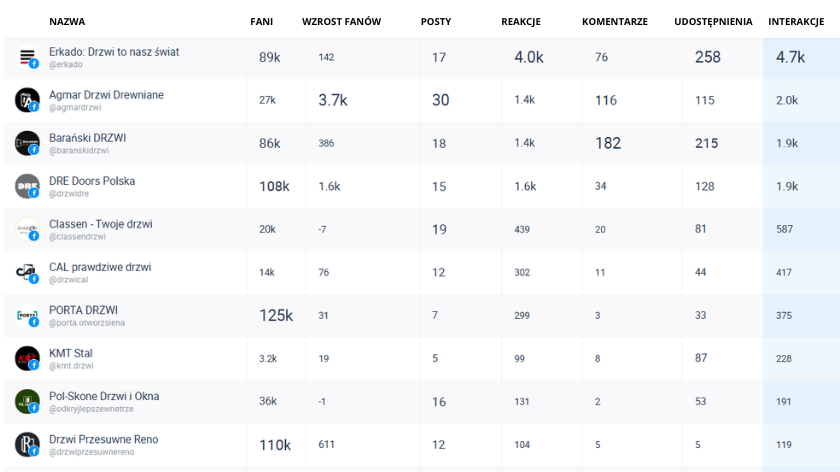Screen dimensions: 840x472
Task: Click the KMT Stal avatar icon
Action: tap(27, 358)
